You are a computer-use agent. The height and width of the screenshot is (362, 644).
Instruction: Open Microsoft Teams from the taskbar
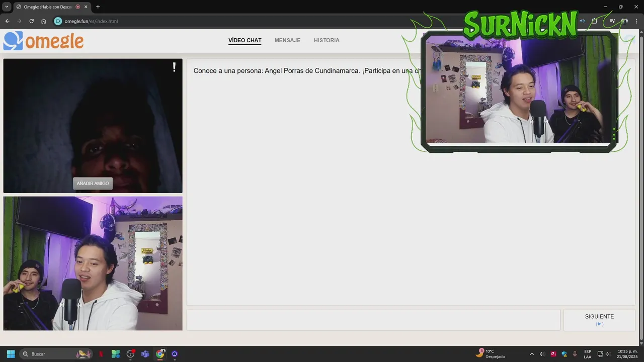point(145,354)
